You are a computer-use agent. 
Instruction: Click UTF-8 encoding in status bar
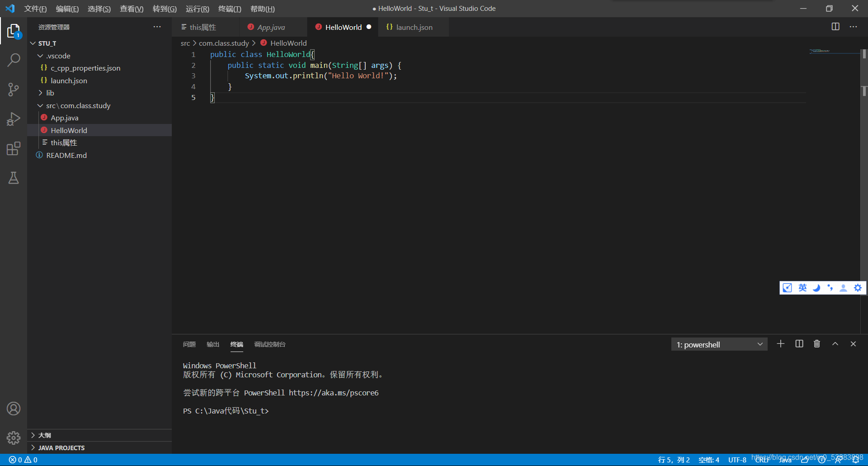tap(737, 460)
